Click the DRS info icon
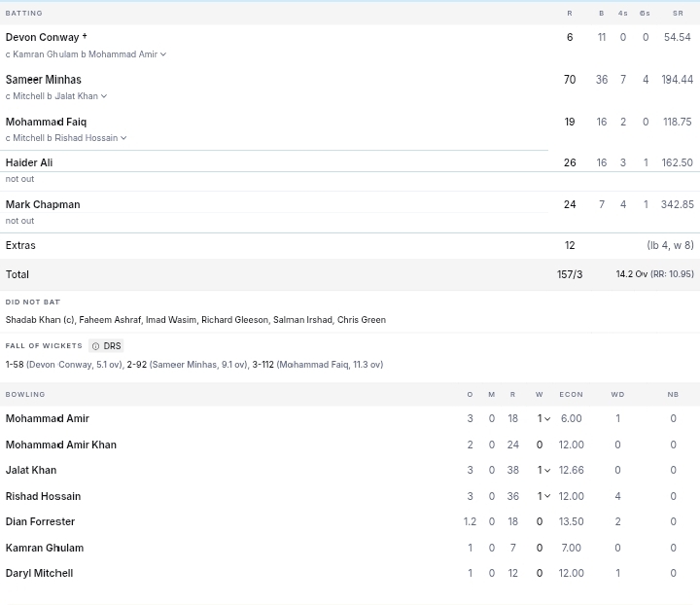 pyautogui.click(x=95, y=346)
